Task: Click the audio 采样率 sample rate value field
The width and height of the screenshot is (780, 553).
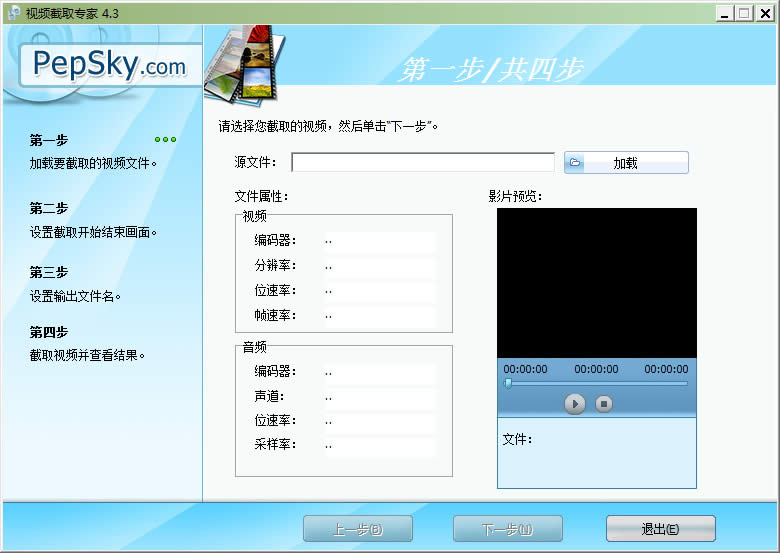Action: pos(379,445)
